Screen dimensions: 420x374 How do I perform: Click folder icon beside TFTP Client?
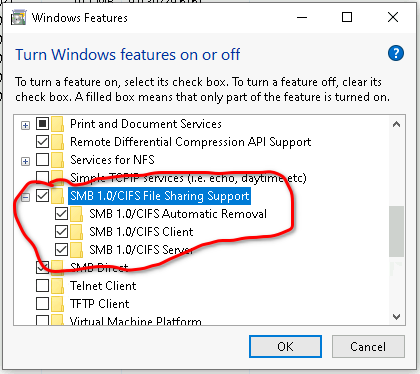click(x=57, y=304)
